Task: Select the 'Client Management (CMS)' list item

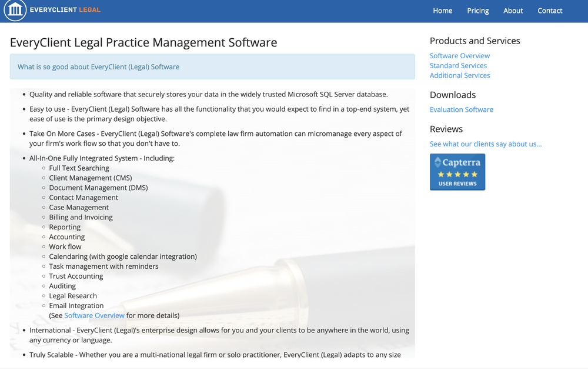Action: [x=91, y=178]
